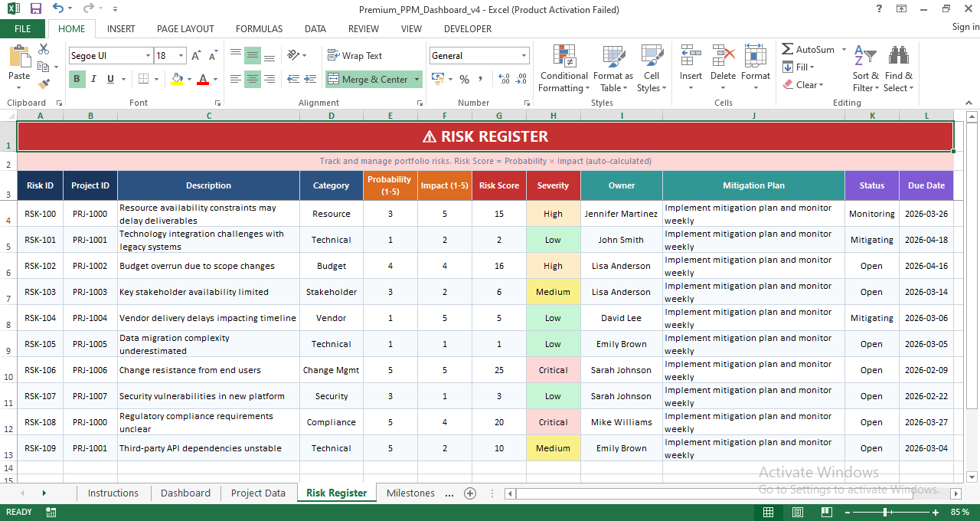The height and width of the screenshot is (521, 980).
Task: Click the Cell Styles icon
Action: 652,68
